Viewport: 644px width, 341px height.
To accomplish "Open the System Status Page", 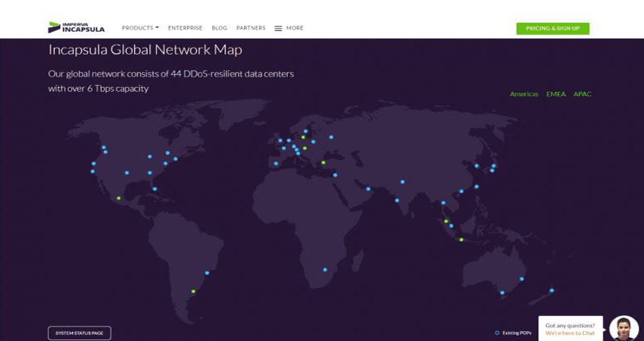I will tap(80, 333).
